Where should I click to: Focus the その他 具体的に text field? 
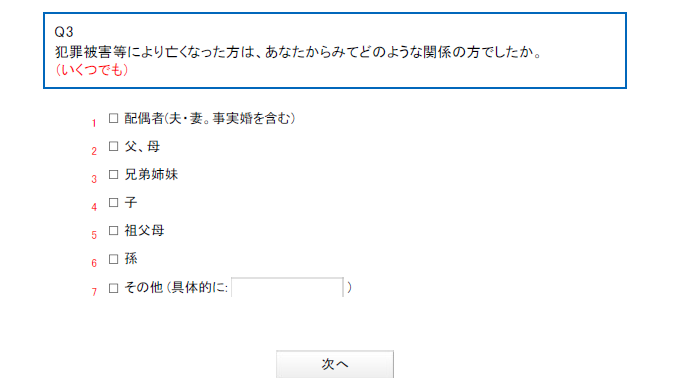tap(288, 287)
